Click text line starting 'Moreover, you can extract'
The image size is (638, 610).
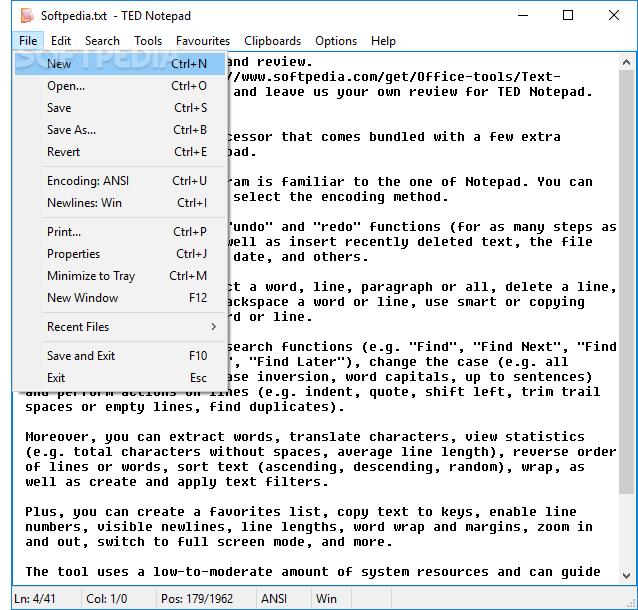305,437
